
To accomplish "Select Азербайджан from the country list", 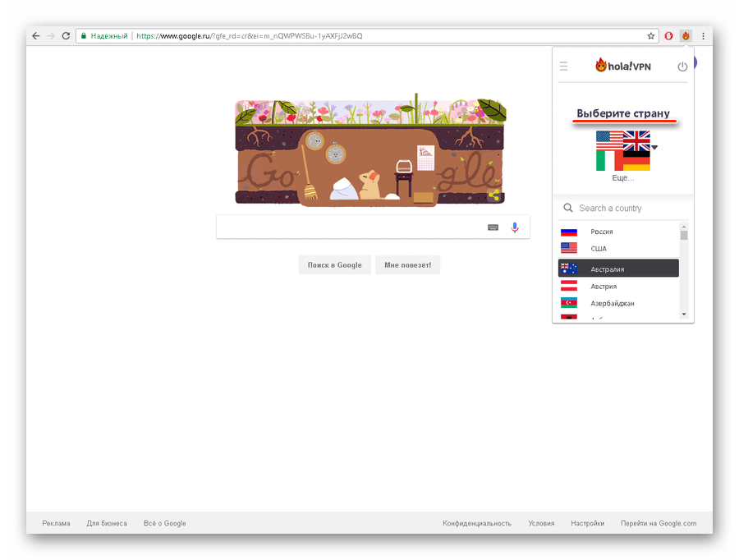I will pyautogui.click(x=613, y=304).
